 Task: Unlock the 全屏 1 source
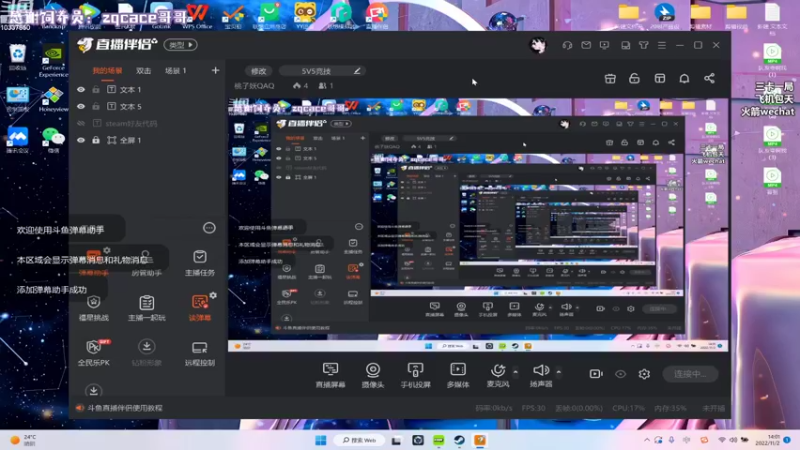pyautogui.click(x=96, y=140)
